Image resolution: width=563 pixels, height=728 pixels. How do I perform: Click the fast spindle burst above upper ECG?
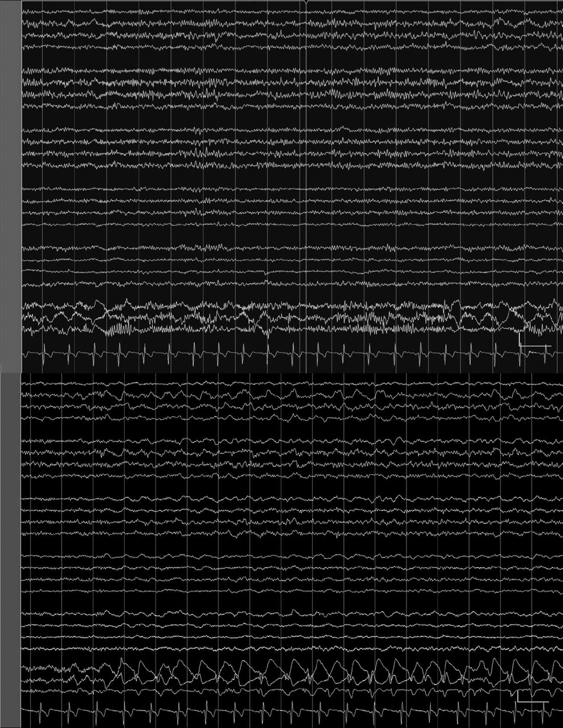(x=117, y=331)
